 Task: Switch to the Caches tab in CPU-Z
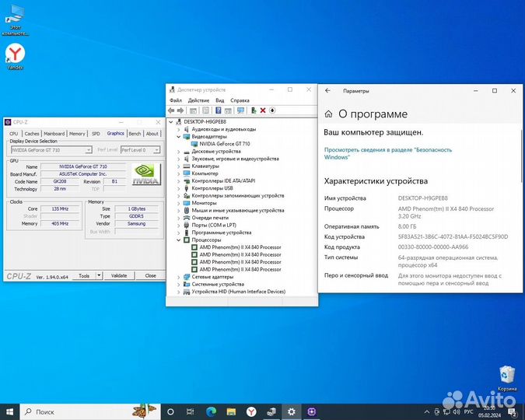(x=32, y=134)
